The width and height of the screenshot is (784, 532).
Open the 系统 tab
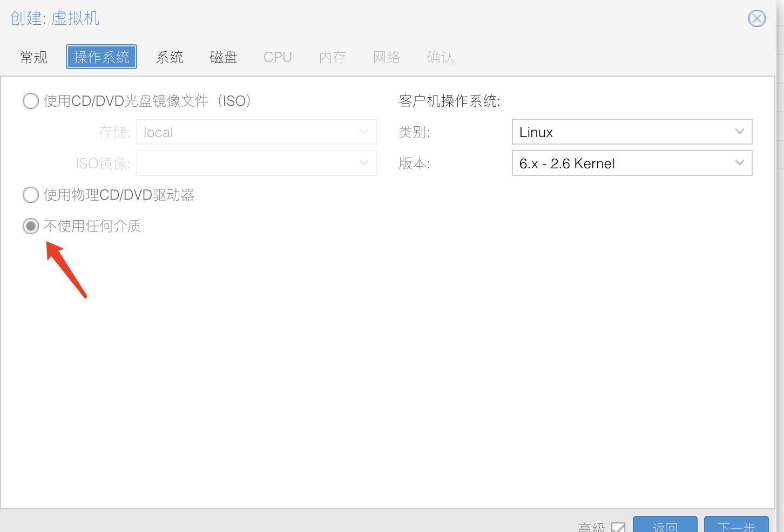click(x=170, y=57)
